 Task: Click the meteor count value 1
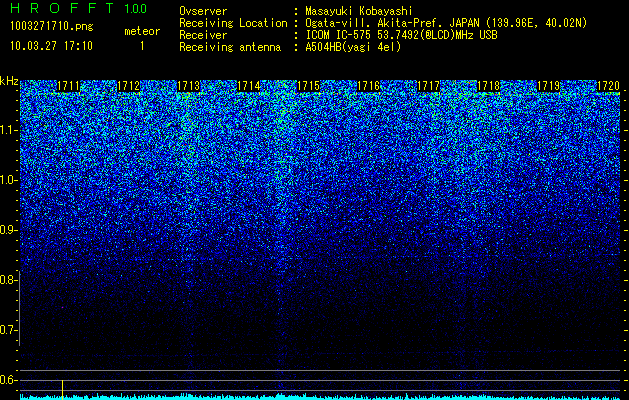click(142, 46)
